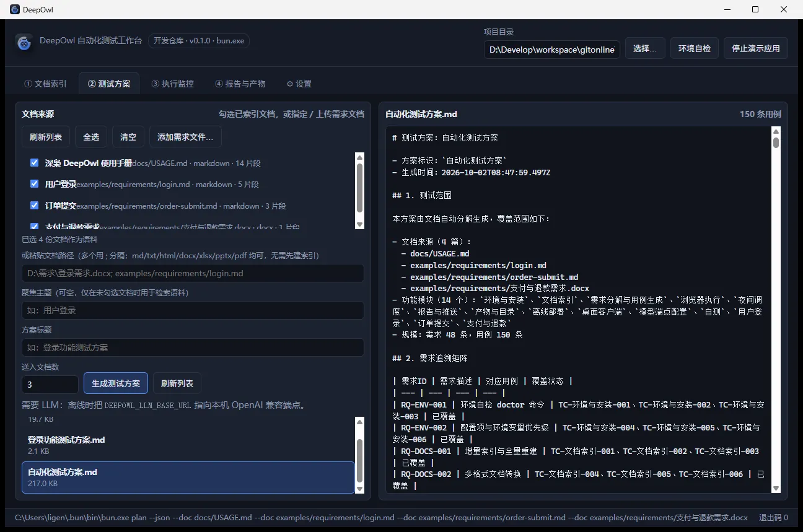Click the 文档来源 panel heading

pyautogui.click(x=38, y=114)
